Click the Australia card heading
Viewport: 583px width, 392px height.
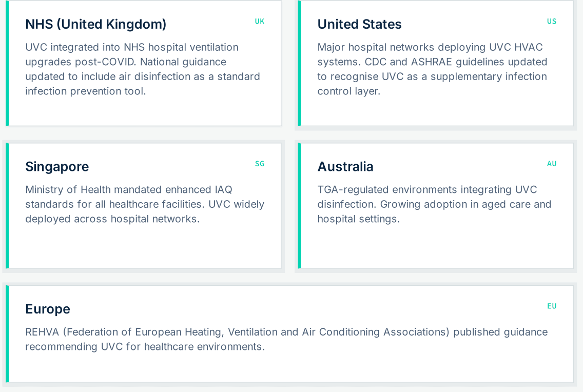coord(345,167)
